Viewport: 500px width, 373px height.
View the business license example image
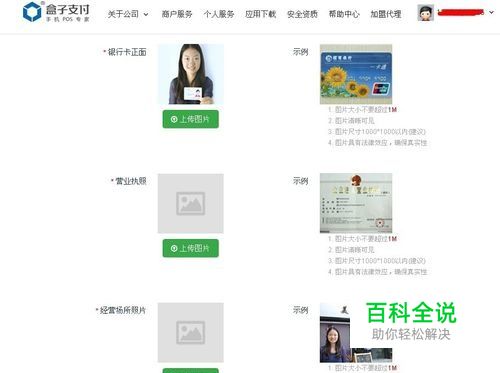coord(356,203)
